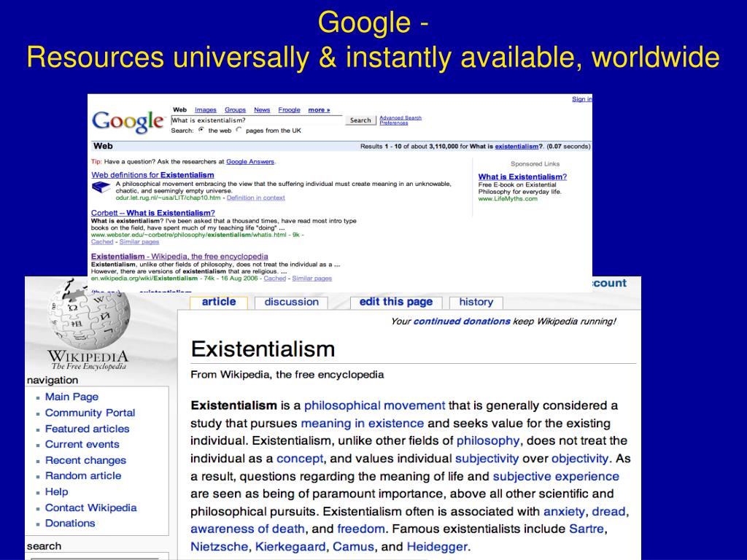Click the underlined 'existentialism' in results bar
Image resolution: width=747 pixels, height=560 pixels.
point(516,147)
